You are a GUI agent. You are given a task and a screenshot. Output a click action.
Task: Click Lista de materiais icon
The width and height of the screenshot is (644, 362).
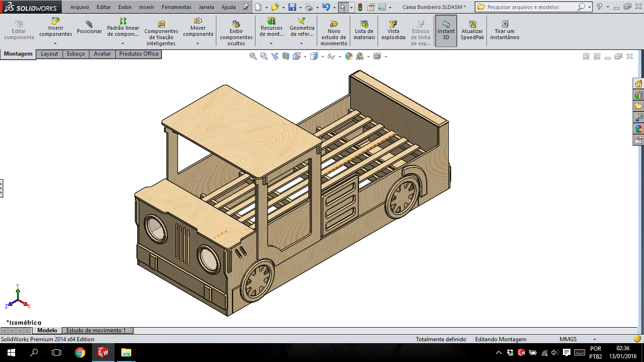tap(364, 30)
